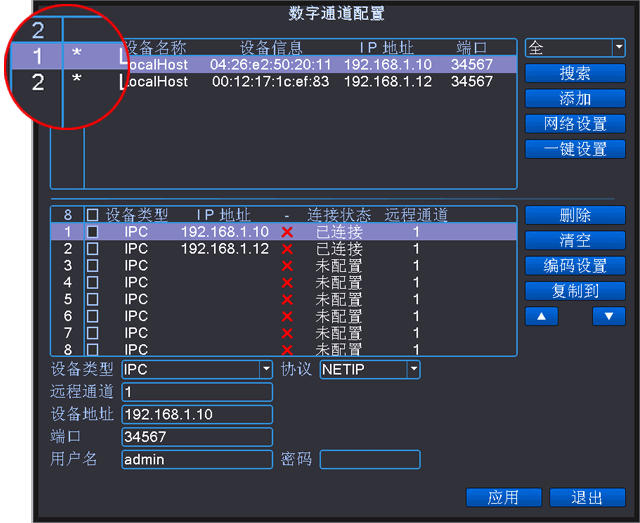
Task: Check the box for channel 3
Action: coord(92,266)
